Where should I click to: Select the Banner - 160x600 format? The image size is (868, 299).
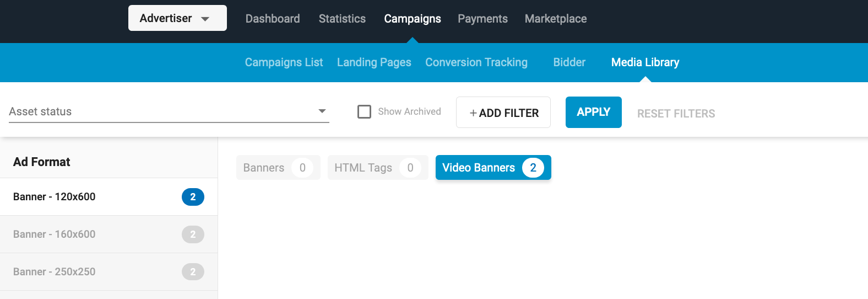[109, 234]
